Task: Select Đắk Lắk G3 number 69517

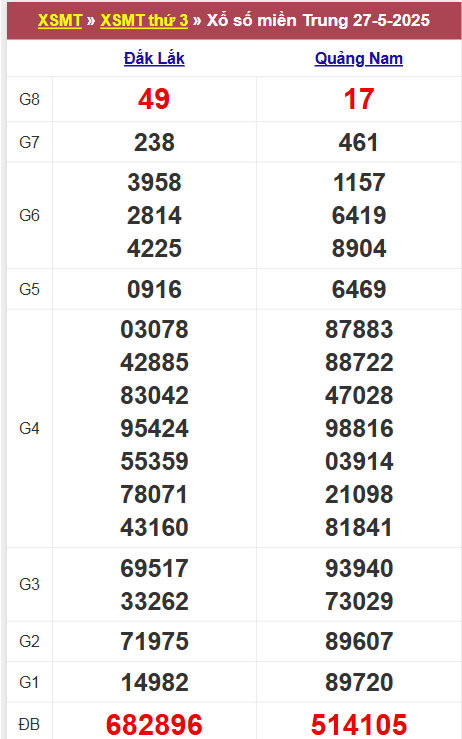Action: tap(154, 568)
